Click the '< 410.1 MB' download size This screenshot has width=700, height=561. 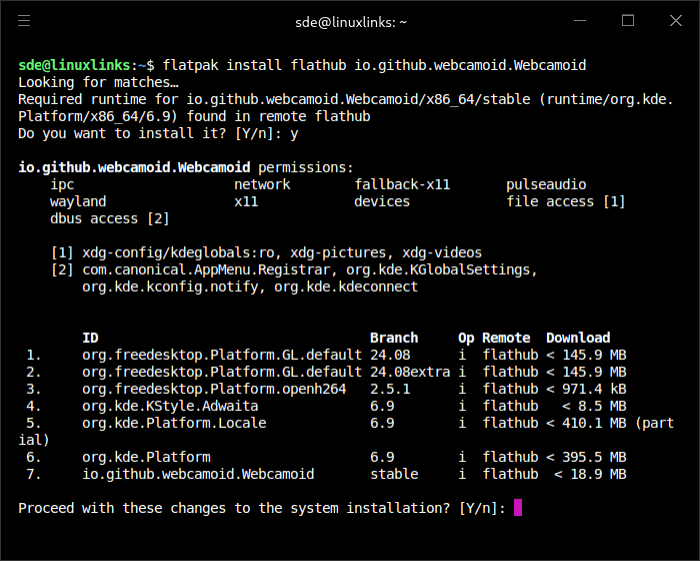coord(586,423)
